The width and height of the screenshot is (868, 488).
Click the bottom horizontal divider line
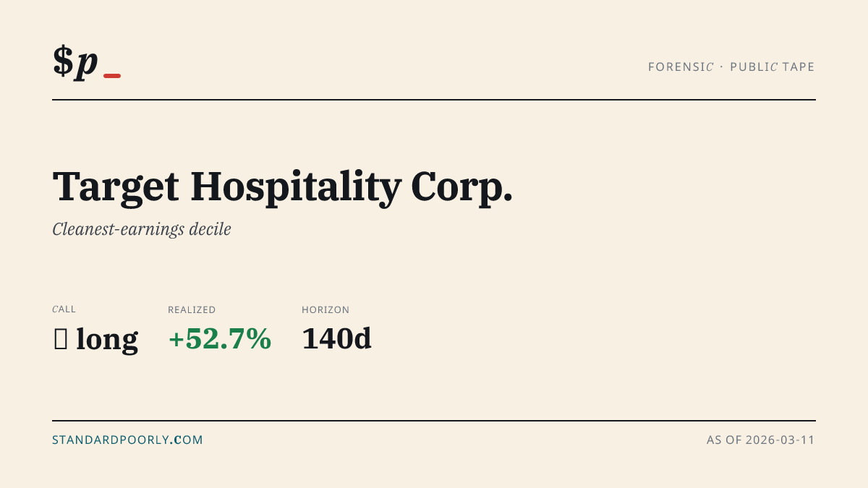(x=434, y=420)
